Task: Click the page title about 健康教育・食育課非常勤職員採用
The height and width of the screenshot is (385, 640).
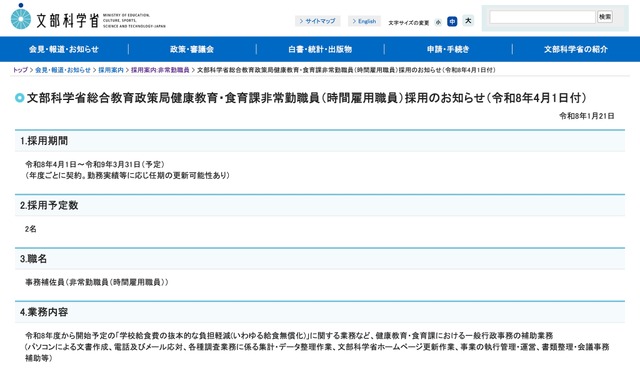Action: click(x=307, y=98)
